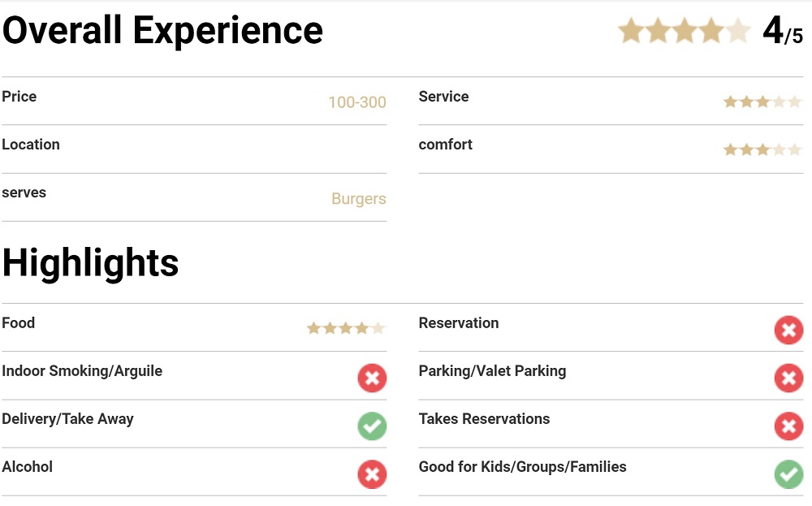812x506 pixels.
Task: Click the red X beside Alcohol
Action: pos(372,474)
